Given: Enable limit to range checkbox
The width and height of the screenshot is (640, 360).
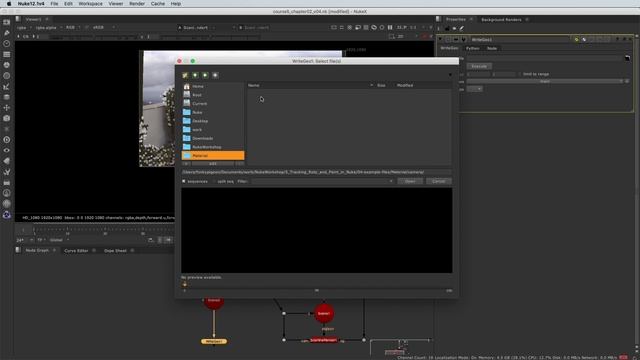Looking at the screenshot, I should point(519,74).
